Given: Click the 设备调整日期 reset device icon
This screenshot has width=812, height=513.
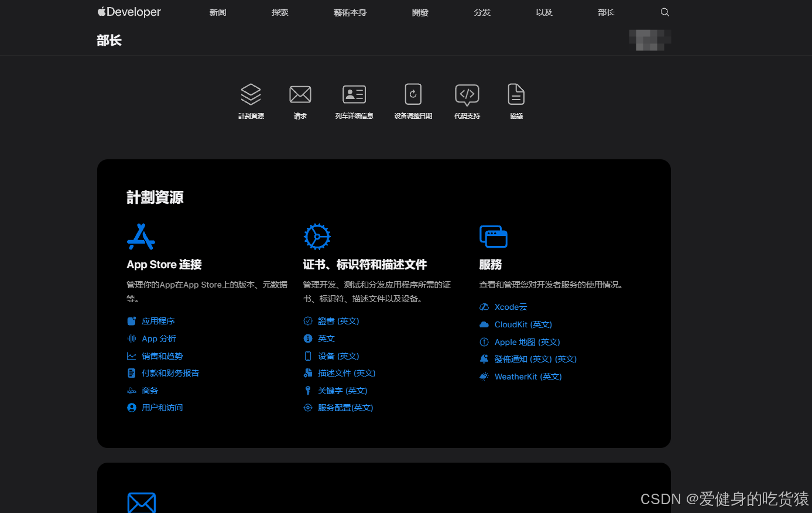Looking at the screenshot, I should pos(413,94).
